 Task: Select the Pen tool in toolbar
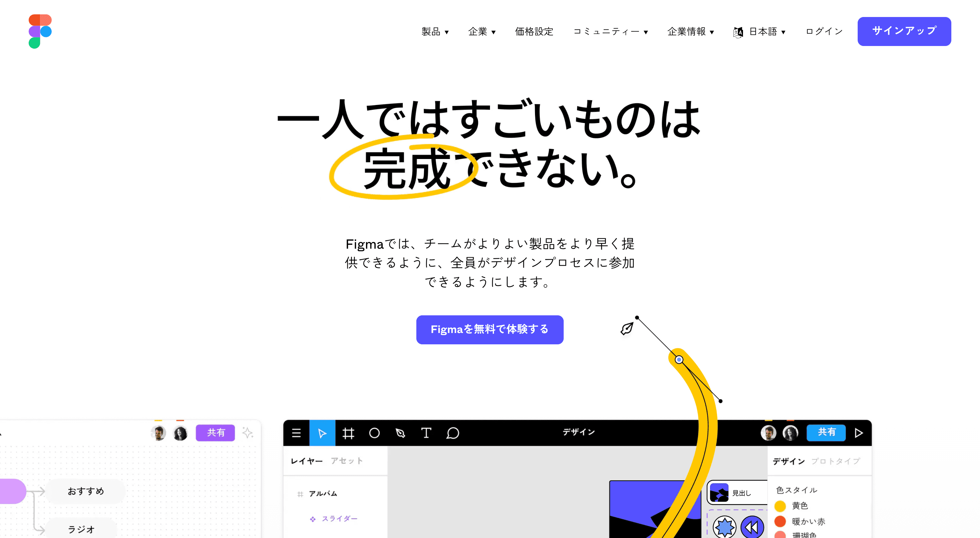[x=400, y=433]
